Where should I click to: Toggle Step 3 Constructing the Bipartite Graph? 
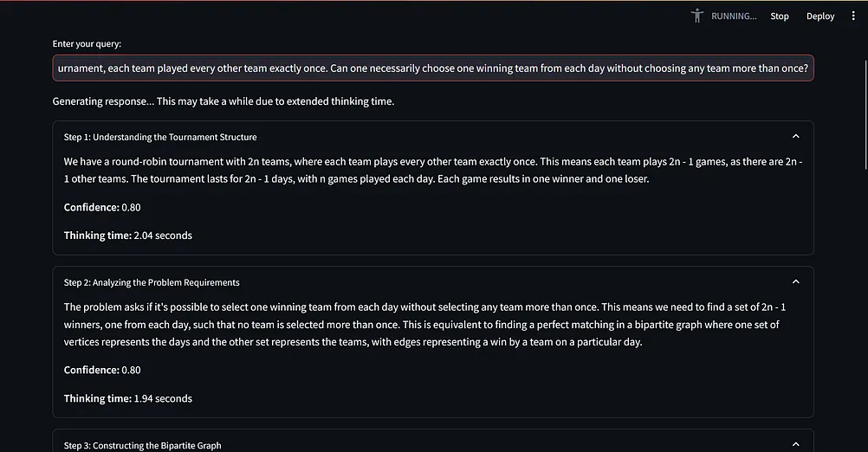[x=143, y=445]
